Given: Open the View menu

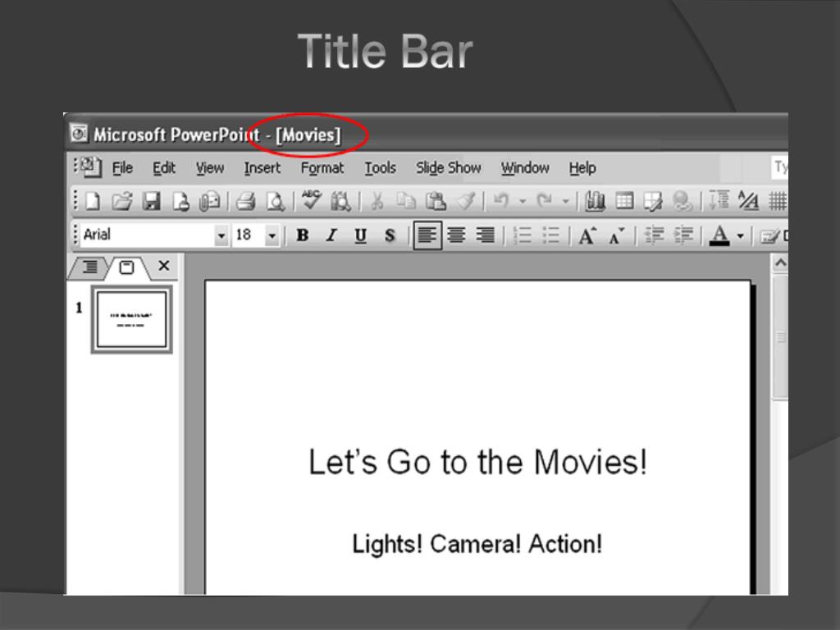Looking at the screenshot, I should coord(209,168).
